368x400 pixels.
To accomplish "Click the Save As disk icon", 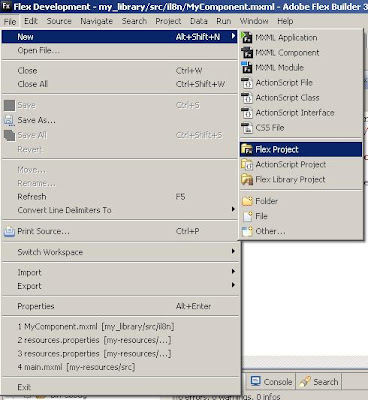I will click(x=9, y=120).
